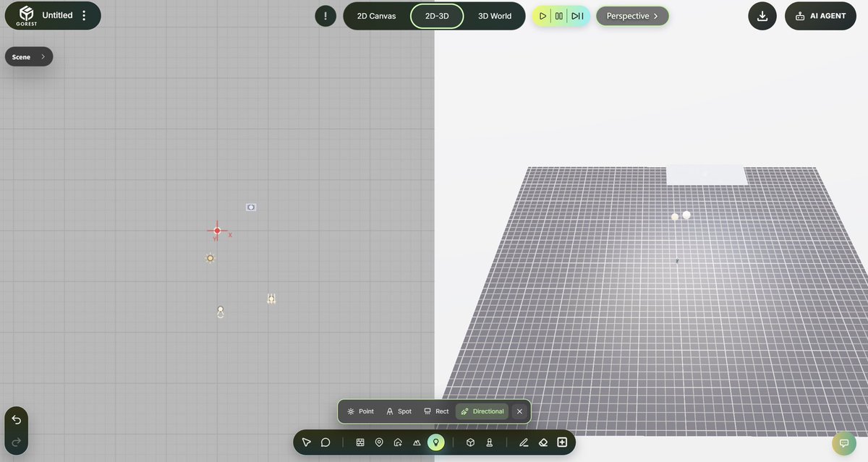Image resolution: width=868 pixels, height=462 pixels.
Task: Pick the mountain terrain tool
Action: 417,442
